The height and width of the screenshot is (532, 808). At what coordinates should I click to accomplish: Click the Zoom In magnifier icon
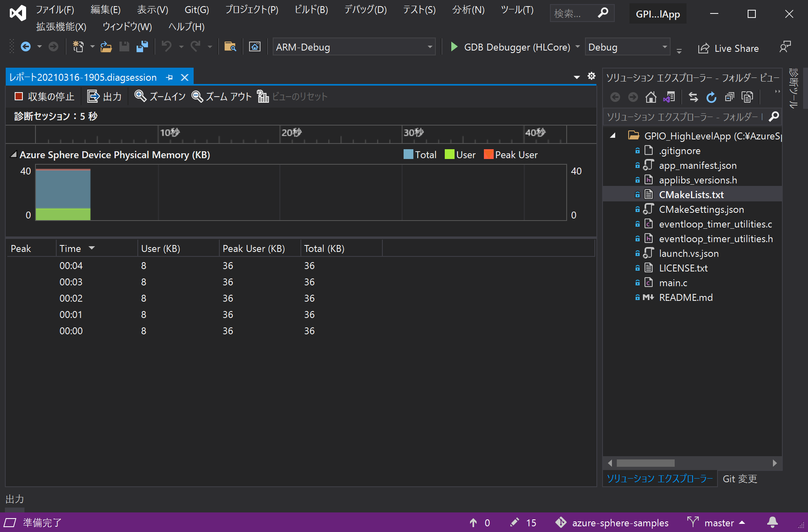140,96
